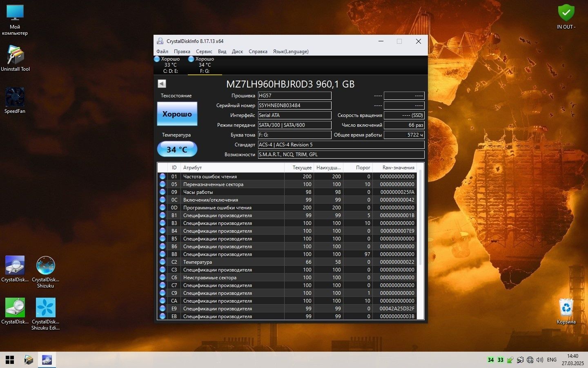This screenshot has height=368, width=588.
Task: Switch to the C: D: E: disk tab
Action: point(170,65)
